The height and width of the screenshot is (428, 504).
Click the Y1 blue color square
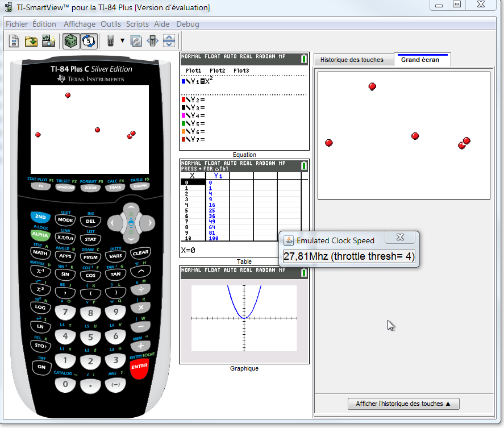(x=184, y=81)
